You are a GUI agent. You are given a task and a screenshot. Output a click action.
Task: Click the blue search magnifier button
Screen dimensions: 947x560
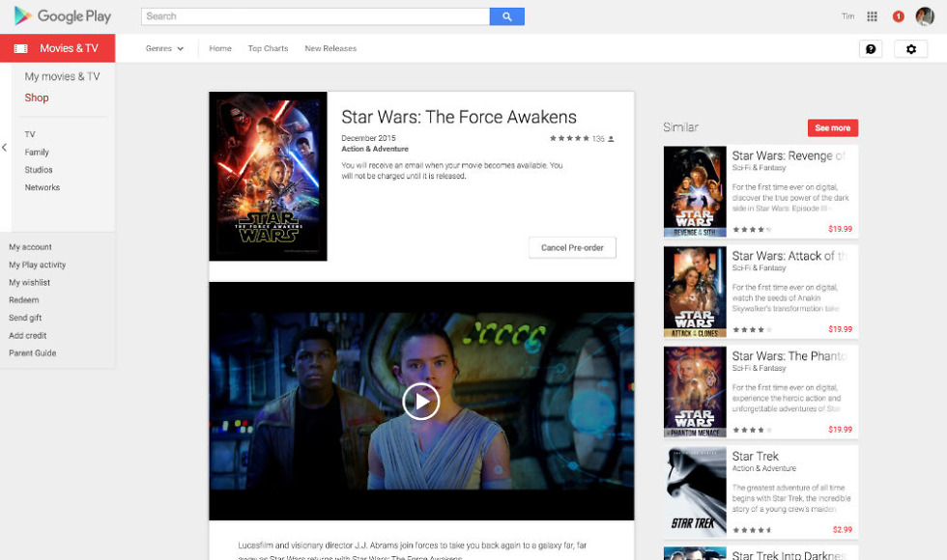pos(506,16)
